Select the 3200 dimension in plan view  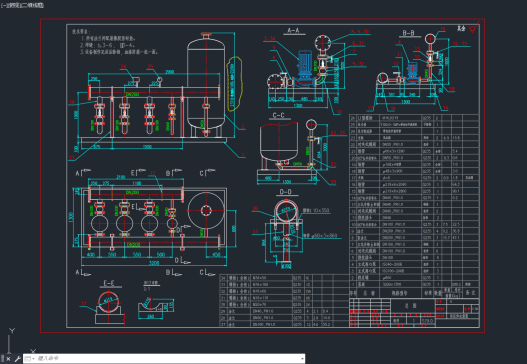154,263
